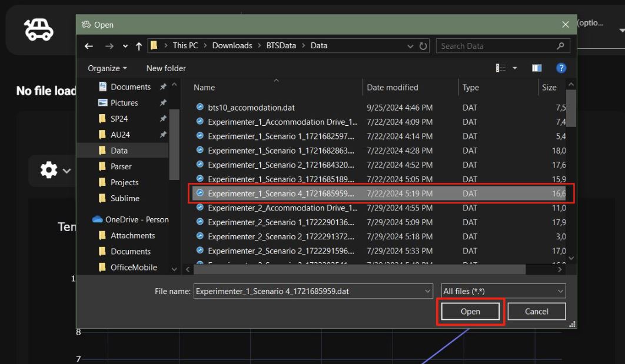The image size is (625, 364).
Task: Click the Documents quick access icon
Action: click(102, 86)
